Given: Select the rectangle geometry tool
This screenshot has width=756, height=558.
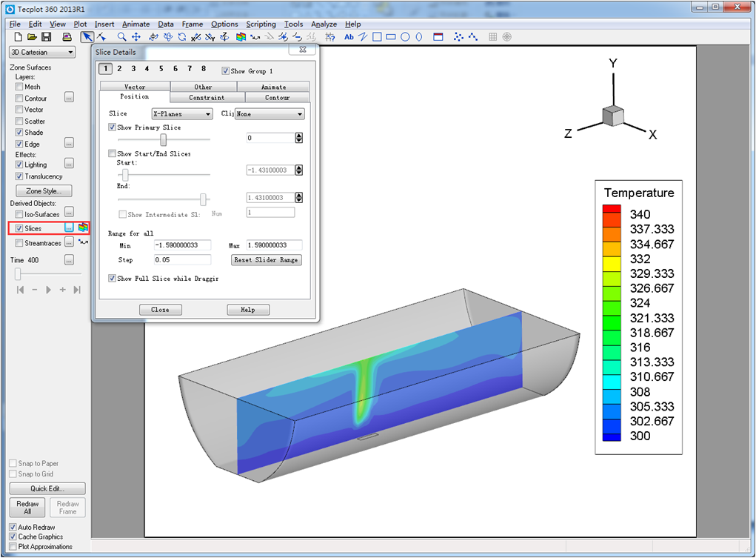Looking at the screenshot, I should 391,37.
